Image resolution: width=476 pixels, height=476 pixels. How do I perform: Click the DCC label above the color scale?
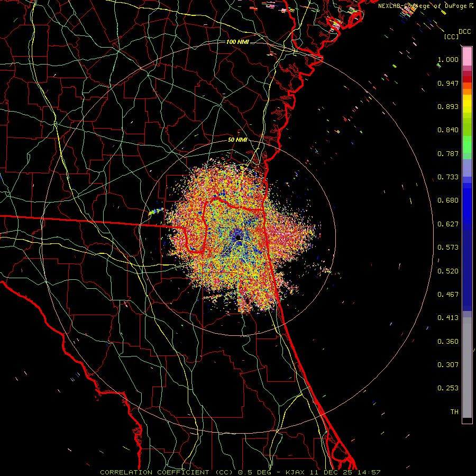point(464,32)
